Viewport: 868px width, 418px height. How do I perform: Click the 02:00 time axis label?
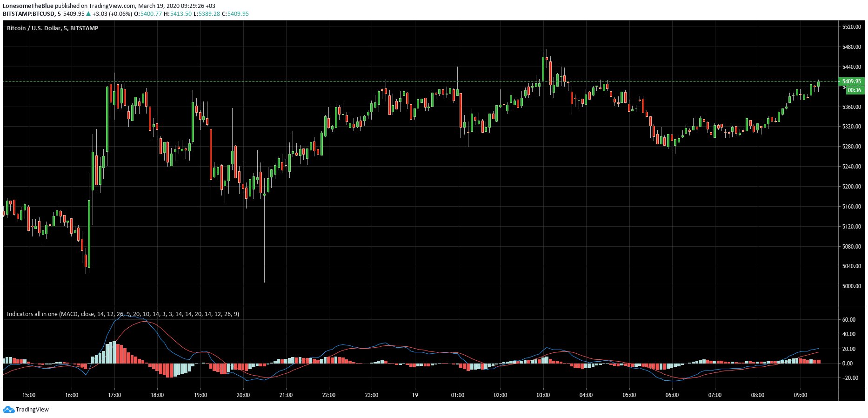tap(501, 395)
